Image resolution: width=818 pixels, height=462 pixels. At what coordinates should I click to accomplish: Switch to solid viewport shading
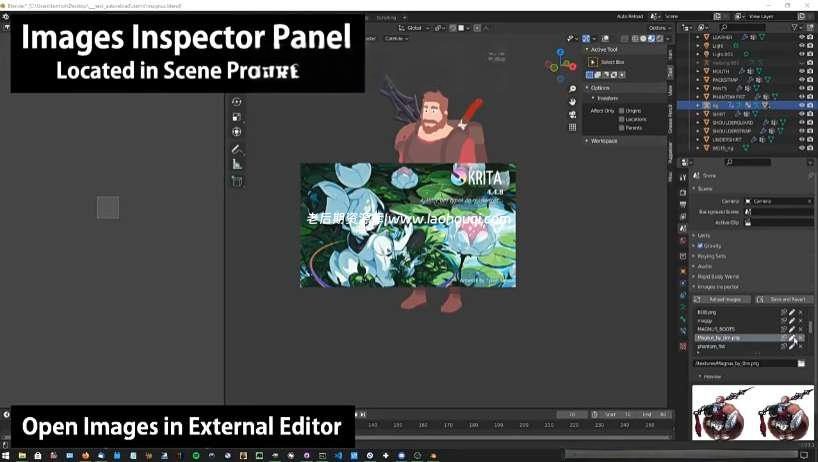pos(643,39)
